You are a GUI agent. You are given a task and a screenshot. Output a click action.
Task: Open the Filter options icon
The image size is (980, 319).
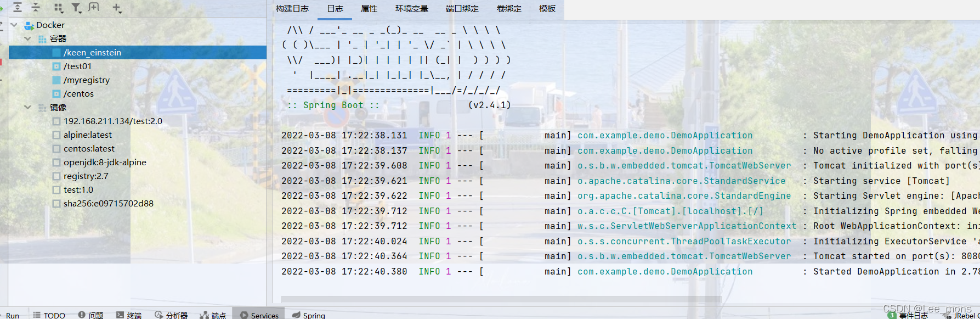coord(76,8)
